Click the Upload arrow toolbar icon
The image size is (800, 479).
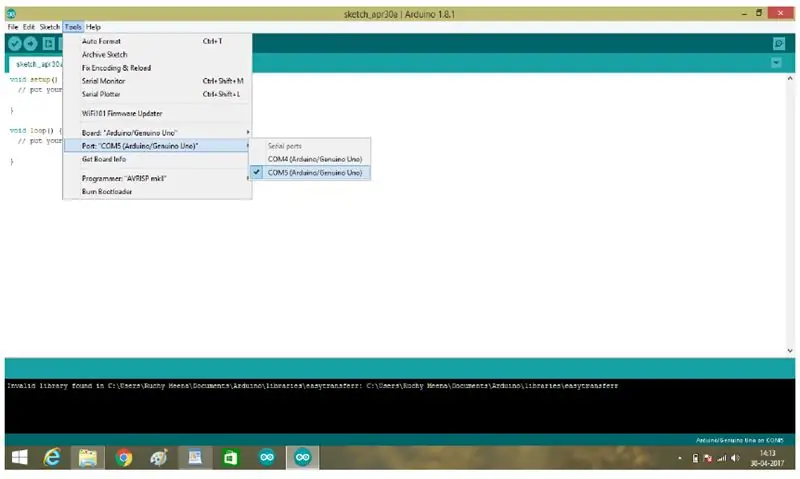(x=31, y=44)
